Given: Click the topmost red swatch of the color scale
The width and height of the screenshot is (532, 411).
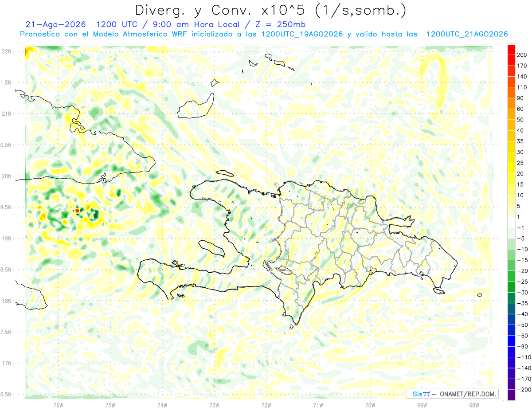Looking at the screenshot, I should click(x=511, y=49).
